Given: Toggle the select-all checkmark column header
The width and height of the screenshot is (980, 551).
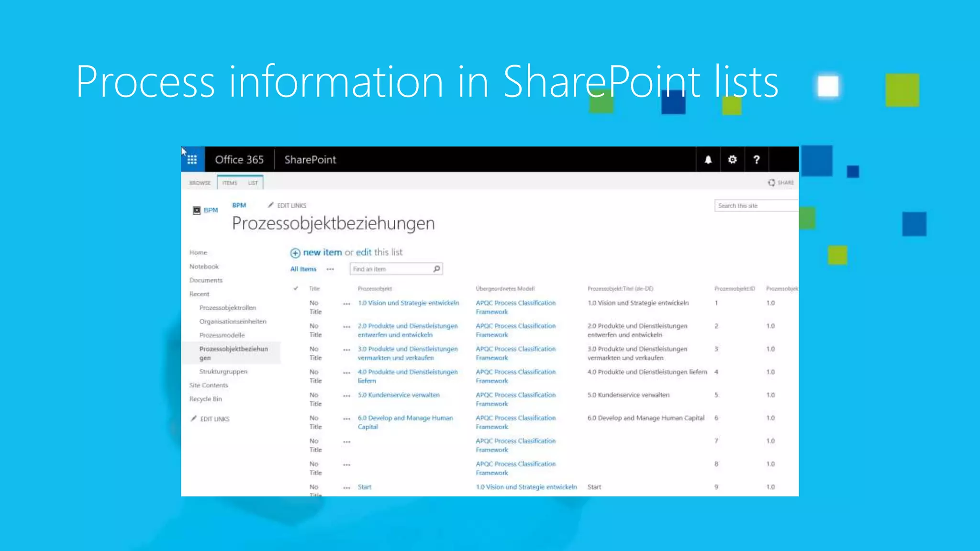Looking at the screenshot, I should point(296,288).
